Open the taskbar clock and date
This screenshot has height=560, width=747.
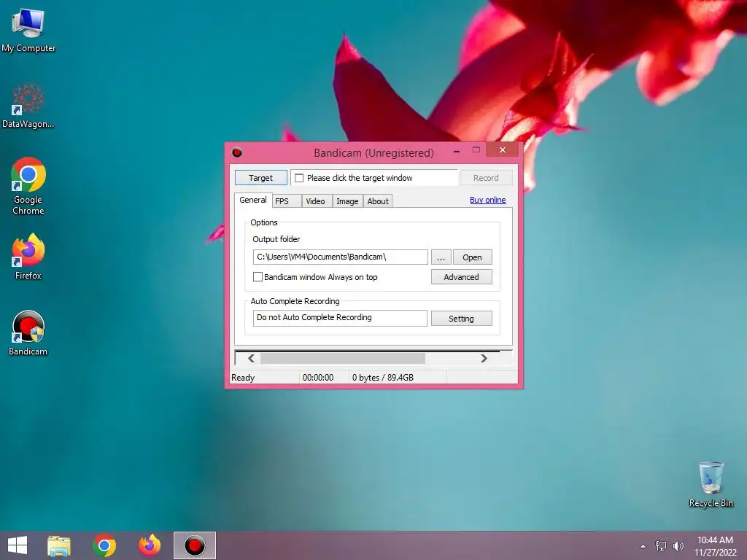click(x=715, y=546)
